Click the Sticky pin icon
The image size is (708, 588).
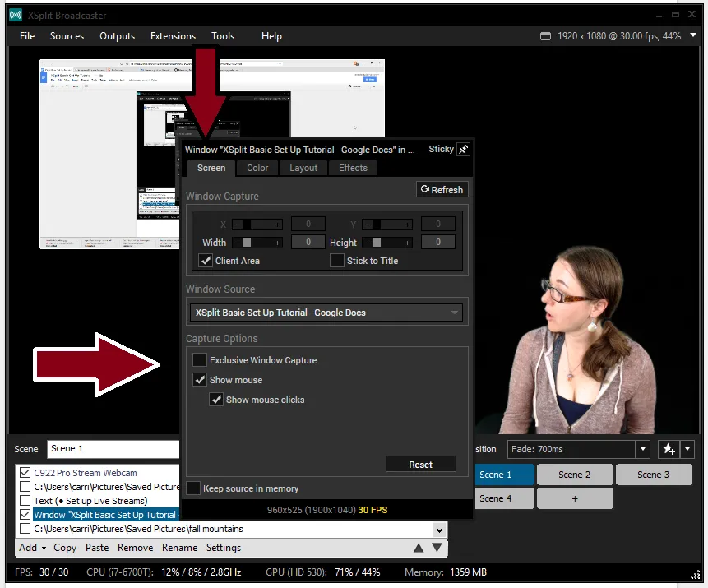click(x=463, y=150)
